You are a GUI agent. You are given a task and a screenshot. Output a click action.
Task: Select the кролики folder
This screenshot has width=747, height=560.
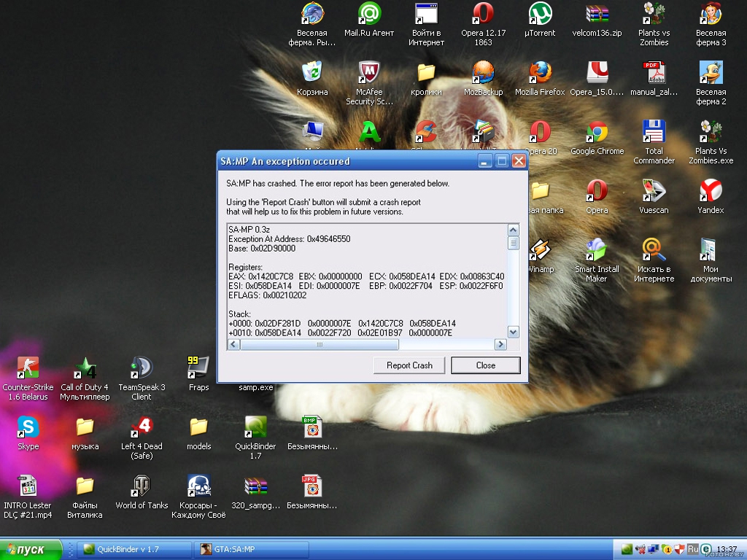[426, 79]
